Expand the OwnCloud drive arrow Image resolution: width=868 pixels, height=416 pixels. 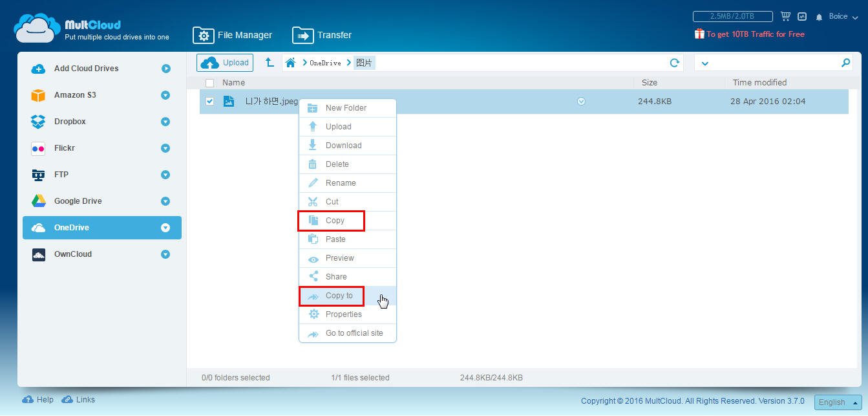coord(165,254)
